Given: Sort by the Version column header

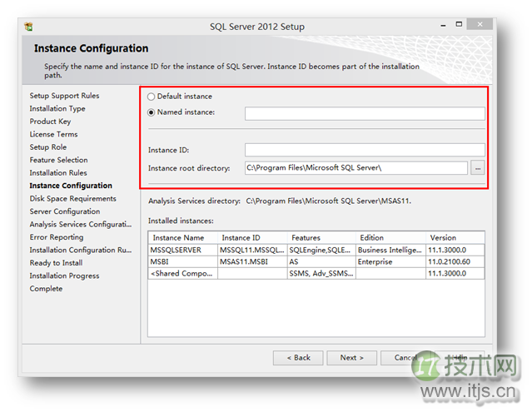Looking at the screenshot, I should [x=455, y=238].
